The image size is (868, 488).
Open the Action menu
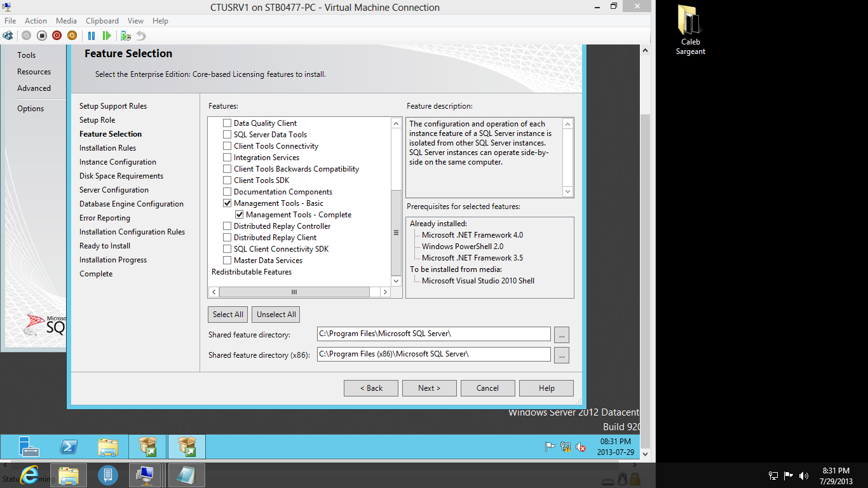coord(36,21)
